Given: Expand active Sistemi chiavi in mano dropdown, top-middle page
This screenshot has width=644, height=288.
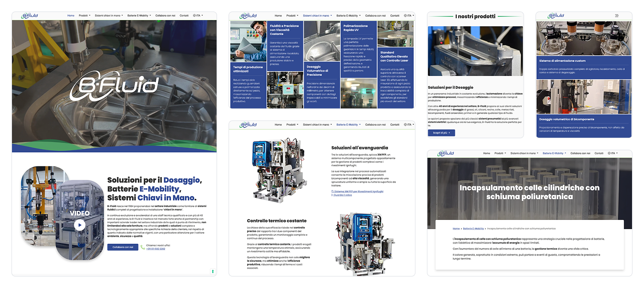Looking at the screenshot, I should 317,16.
